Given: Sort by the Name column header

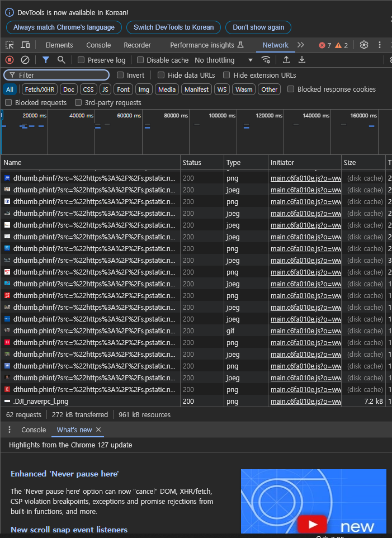Looking at the screenshot, I should (x=91, y=163).
